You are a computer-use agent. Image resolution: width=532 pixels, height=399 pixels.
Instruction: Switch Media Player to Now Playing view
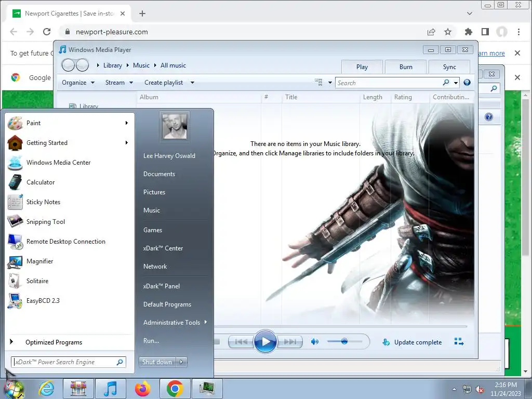pyautogui.click(x=459, y=342)
